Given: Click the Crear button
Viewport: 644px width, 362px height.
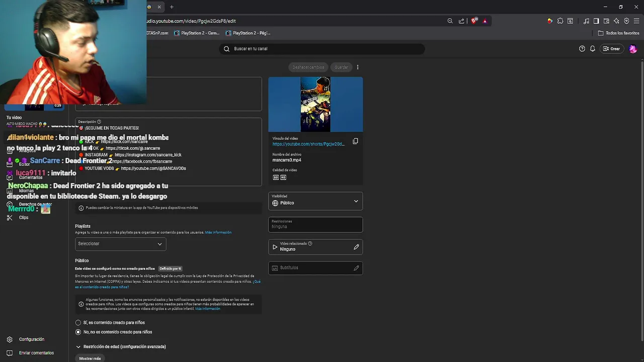Looking at the screenshot, I should pos(611,49).
